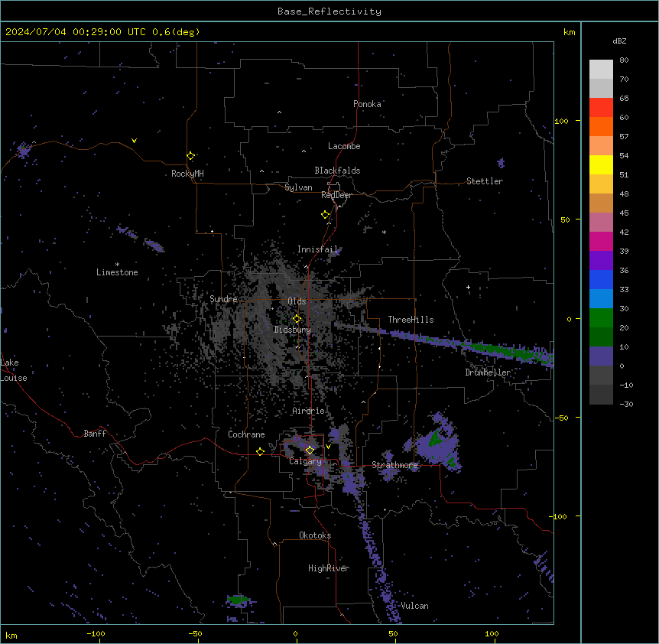Click the RockyMH label
This screenshot has height=644, width=659.
pos(187,174)
